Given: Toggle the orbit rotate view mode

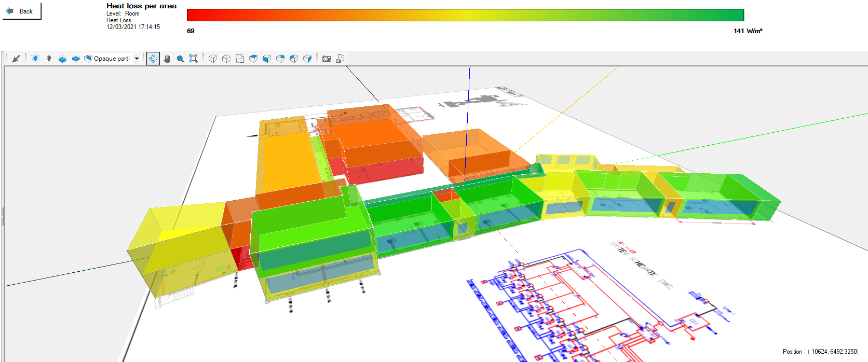Looking at the screenshot, I should 153,59.
